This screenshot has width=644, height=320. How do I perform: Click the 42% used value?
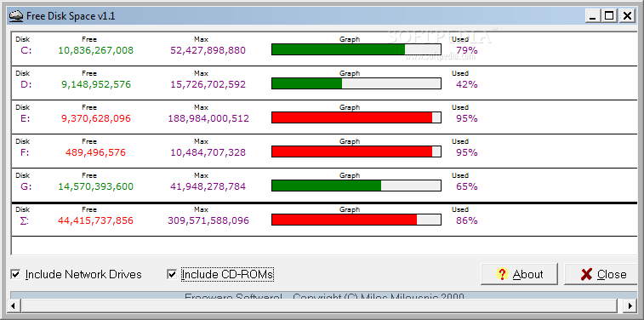click(466, 84)
